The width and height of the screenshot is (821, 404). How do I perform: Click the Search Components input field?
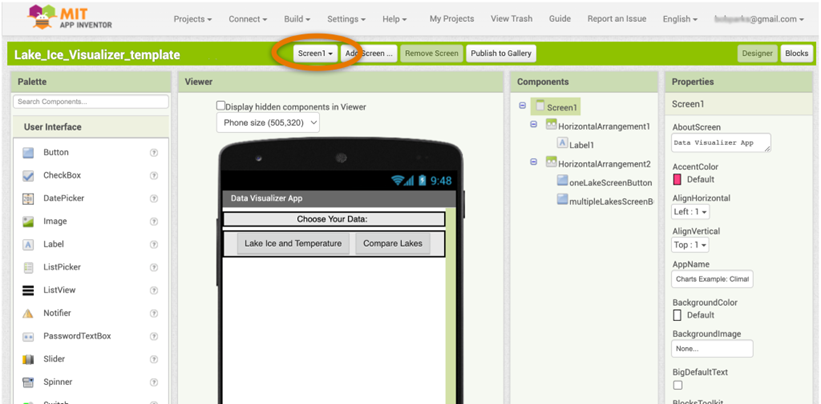pos(91,102)
